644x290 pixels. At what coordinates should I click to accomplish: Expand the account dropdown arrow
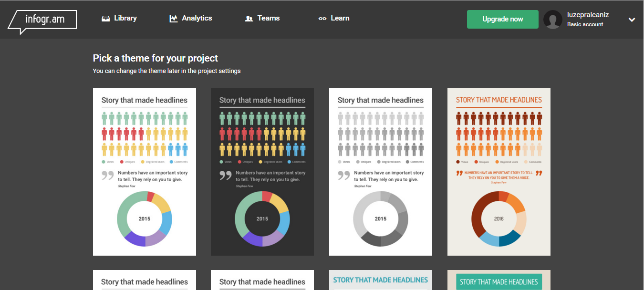point(632,20)
